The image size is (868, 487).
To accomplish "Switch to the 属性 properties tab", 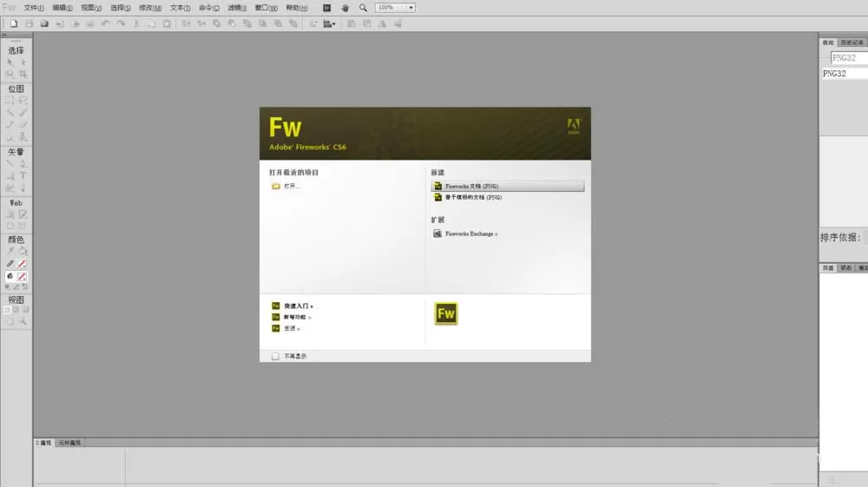I will tap(43, 443).
